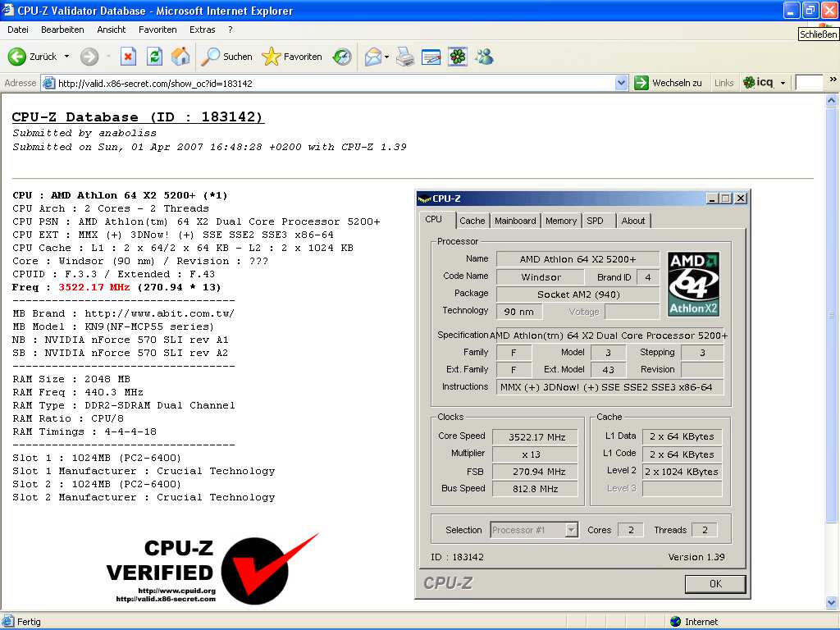This screenshot has height=630, width=840.
Task: Print the page via printer icon
Action: coord(405,57)
